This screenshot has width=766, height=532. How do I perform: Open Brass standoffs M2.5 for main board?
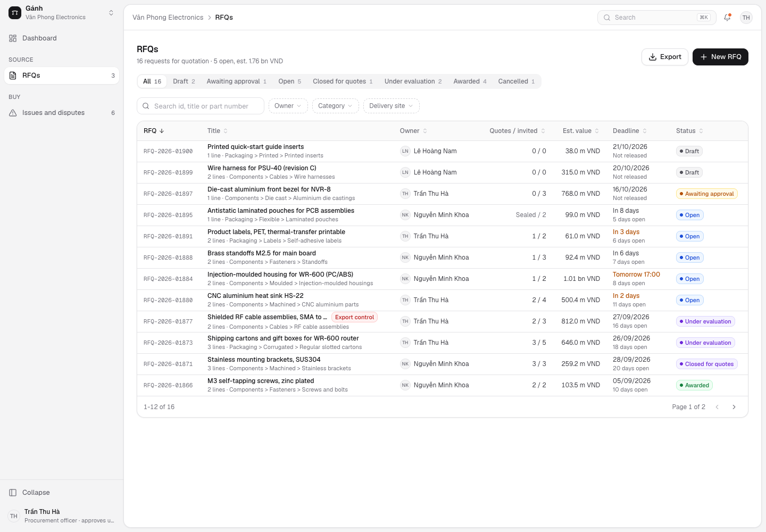[x=262, y=253]
